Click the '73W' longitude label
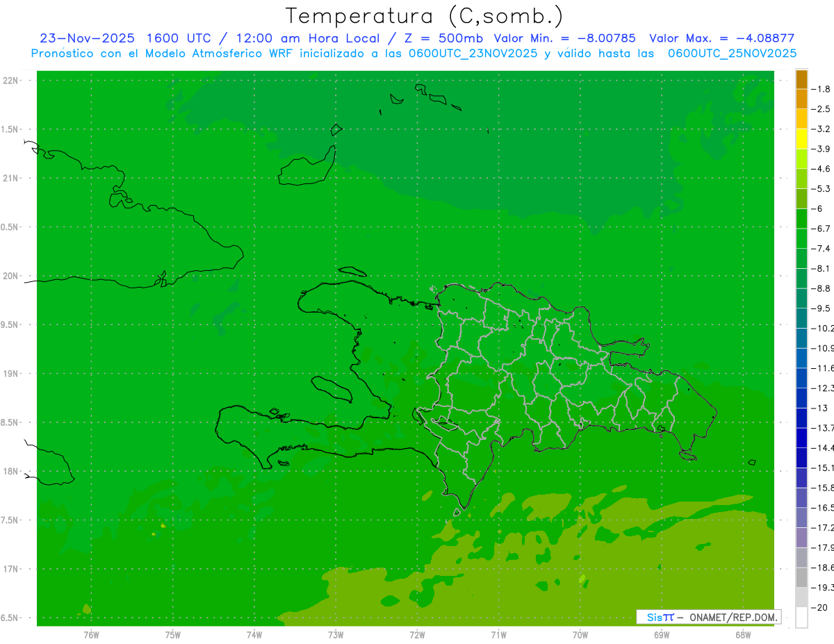 (x=336, y=635)
